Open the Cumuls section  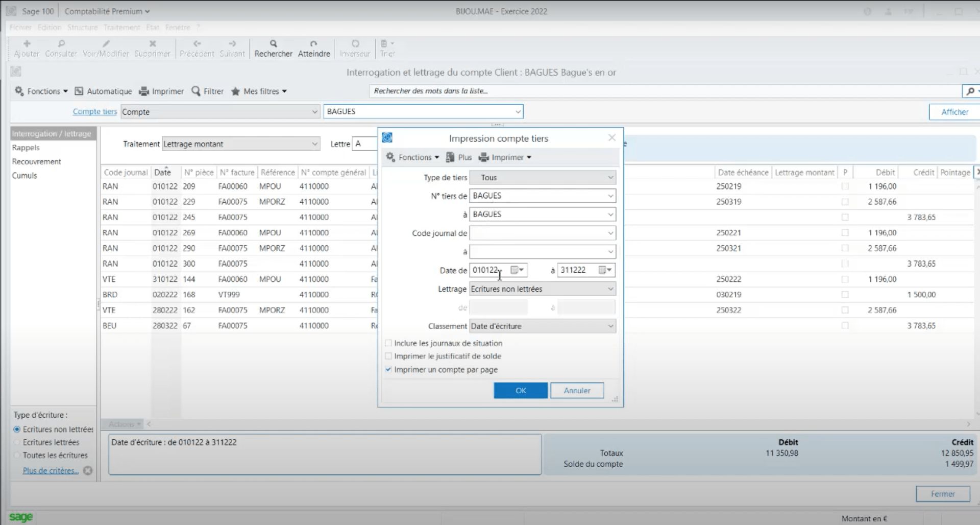[x=24, y=175]
